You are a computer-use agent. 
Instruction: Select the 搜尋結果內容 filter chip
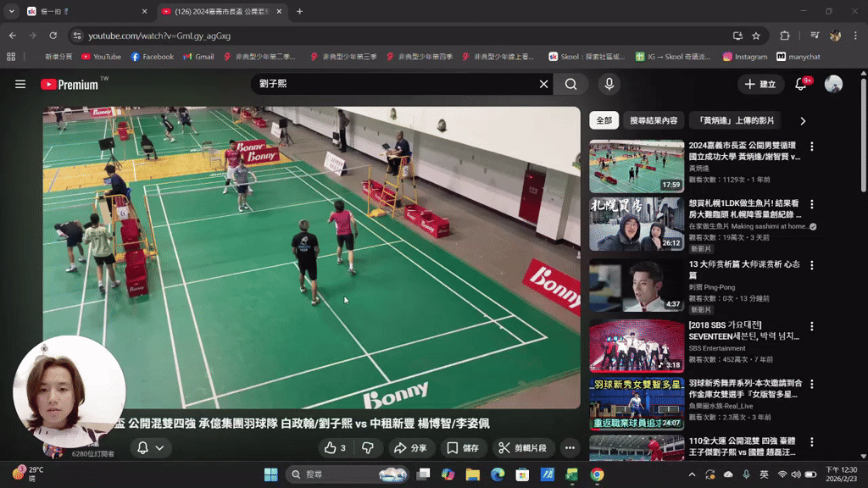coord(654,120)
